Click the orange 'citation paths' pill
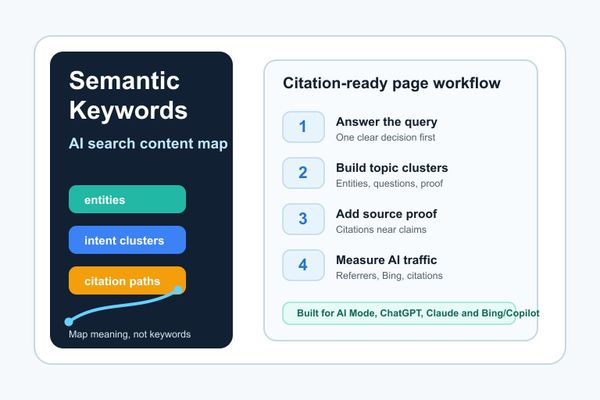Image resolution: width=600 pixels, height=400 pixels. 127,281
